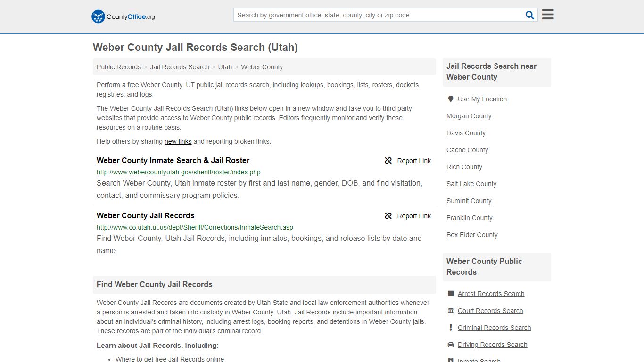Click the magnifier search icon

530,15
